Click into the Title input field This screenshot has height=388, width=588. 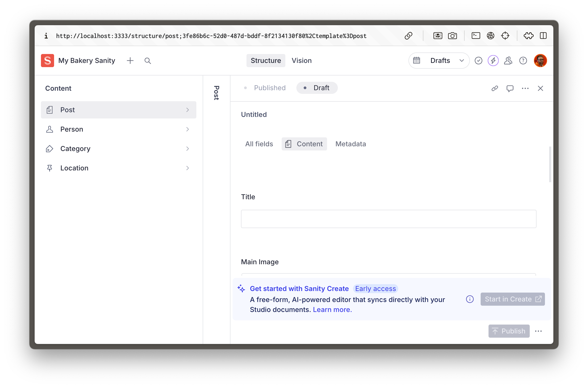(388, 219)
